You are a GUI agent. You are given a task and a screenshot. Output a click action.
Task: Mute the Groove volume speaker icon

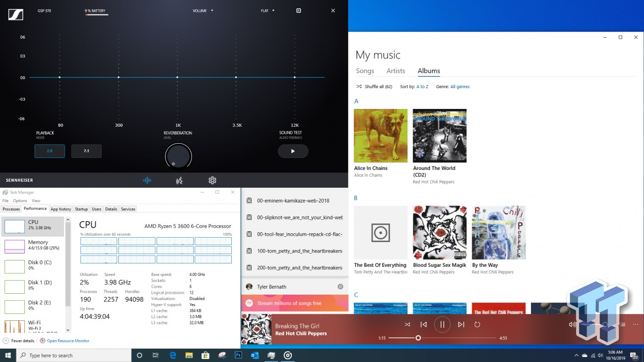tap(572, 324)
